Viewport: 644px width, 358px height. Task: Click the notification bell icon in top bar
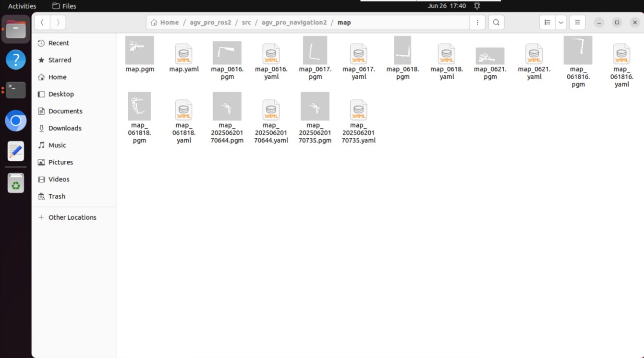(x=477, y=6)
